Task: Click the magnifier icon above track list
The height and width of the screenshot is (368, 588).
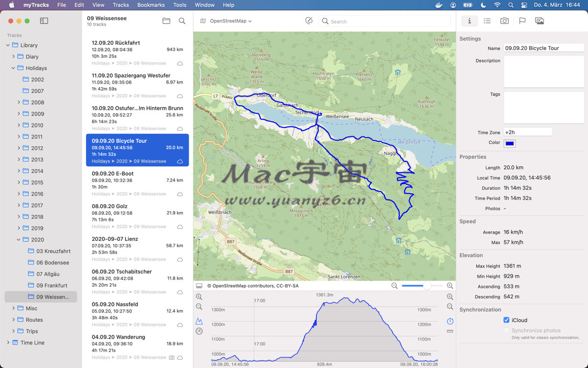Action: 182,21
